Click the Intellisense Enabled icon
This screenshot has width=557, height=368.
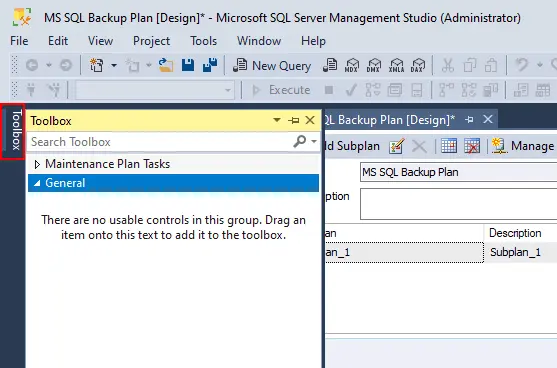[x=417, y=90]
